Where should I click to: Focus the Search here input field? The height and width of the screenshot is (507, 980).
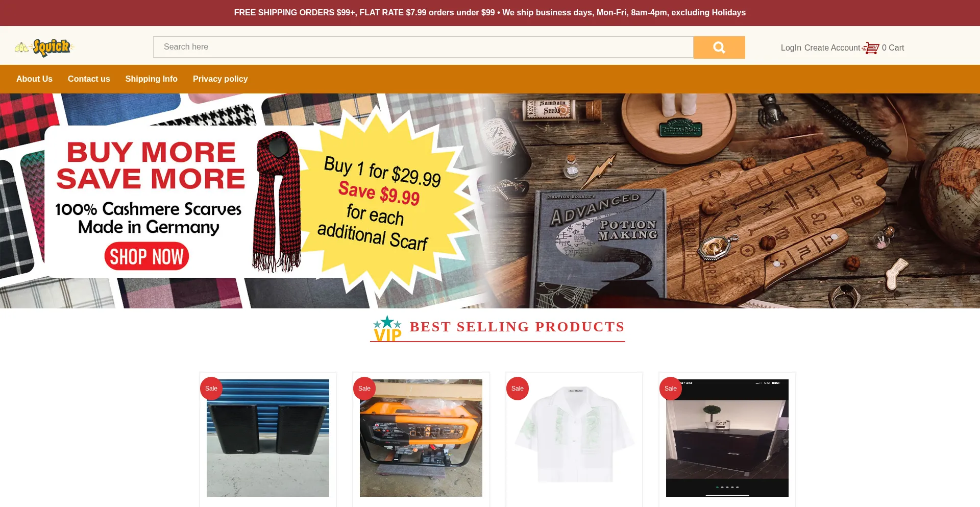[423, 47]
